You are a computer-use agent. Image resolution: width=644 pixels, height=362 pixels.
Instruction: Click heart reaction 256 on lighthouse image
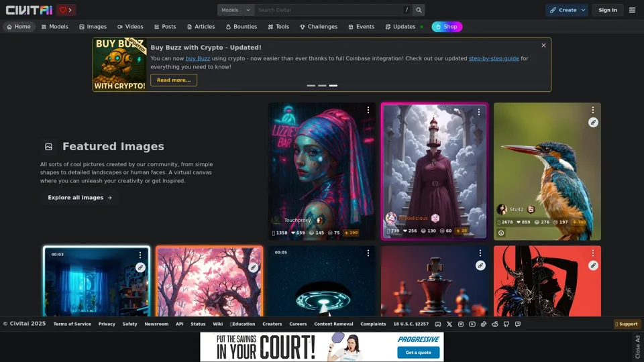410,231
